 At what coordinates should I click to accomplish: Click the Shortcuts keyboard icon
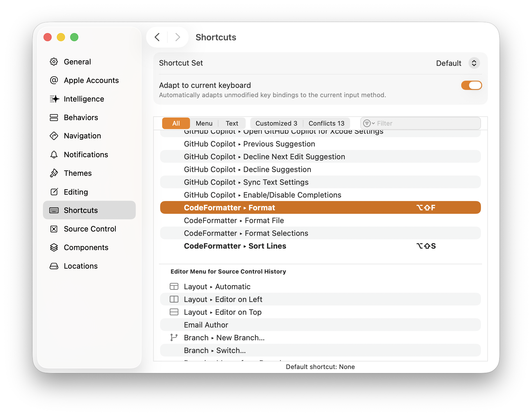[54, 210]
